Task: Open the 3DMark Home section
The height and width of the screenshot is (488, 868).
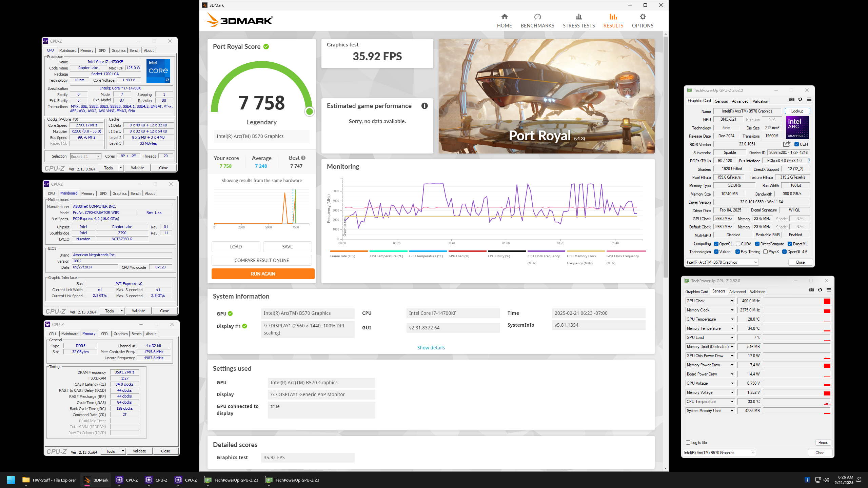Action: click(x=504, y=21)
